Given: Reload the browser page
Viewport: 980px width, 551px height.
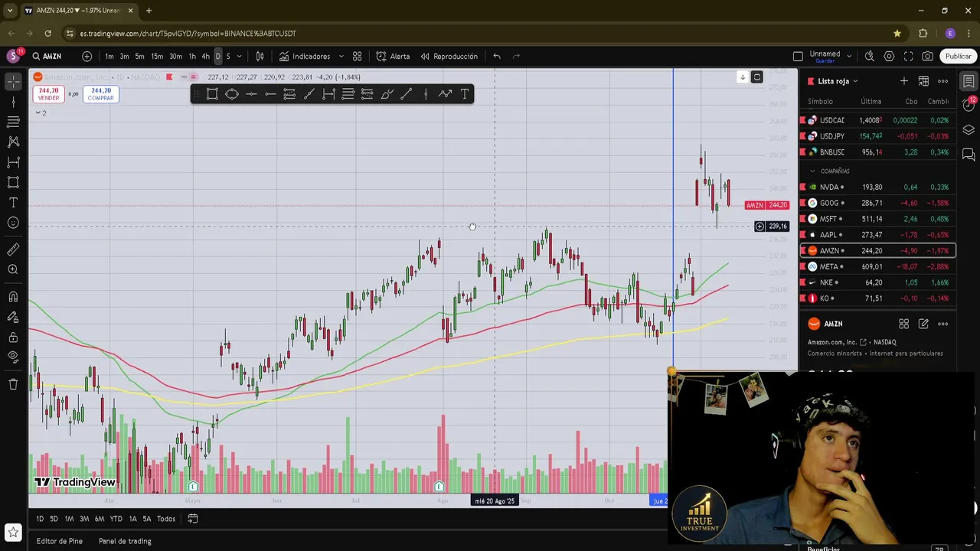Looking at the screenshot, I should pos(47,33).
